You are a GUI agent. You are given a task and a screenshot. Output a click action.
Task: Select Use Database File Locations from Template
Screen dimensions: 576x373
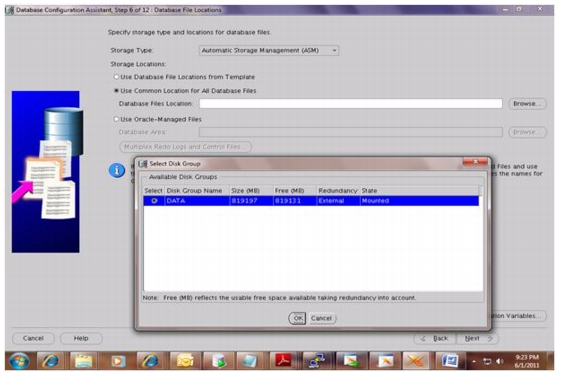coord(184,77)
